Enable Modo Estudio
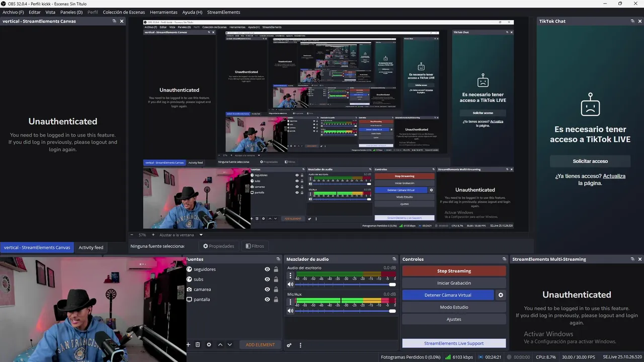 [x=454, y=307]
